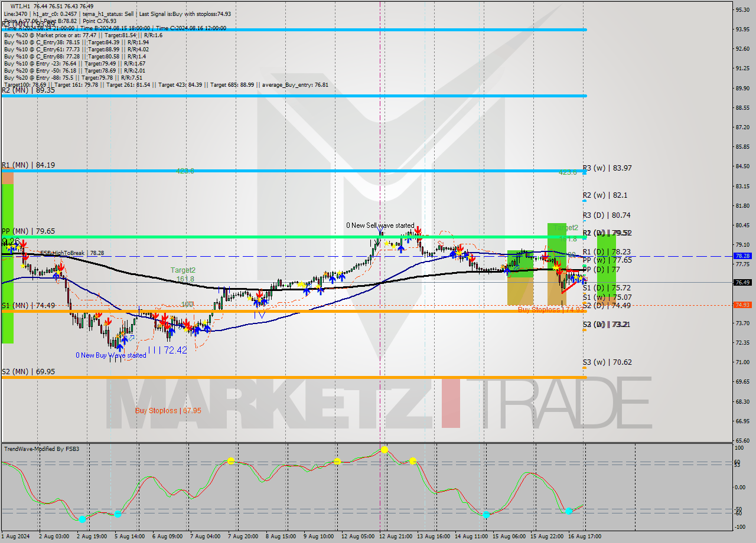Image resolution: width=756 pixels, height=543 pixels.
Task: Click the red sell arrow above 13 Aug peak
Action: (x=418, y=230)
